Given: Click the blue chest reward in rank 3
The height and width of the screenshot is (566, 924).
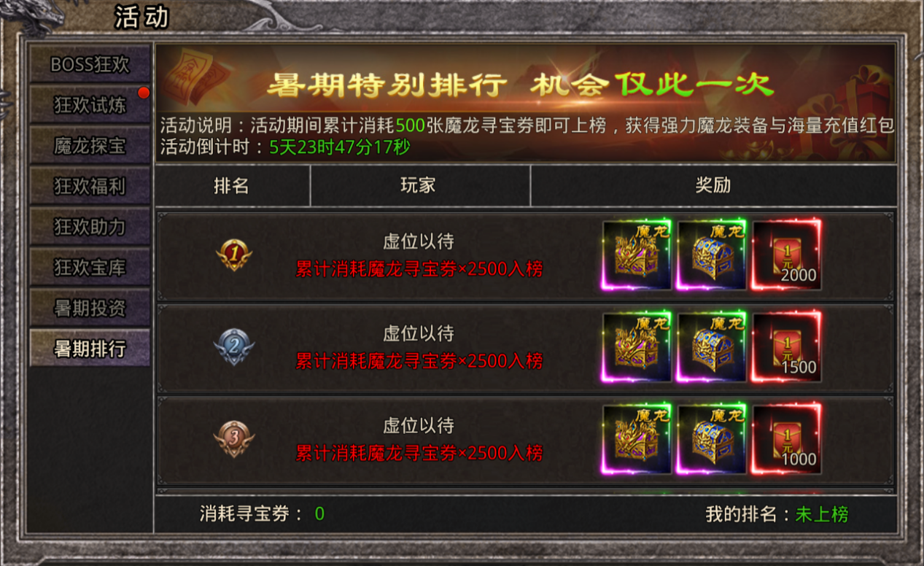Looking at the screenshot, I should click(711, 439).
